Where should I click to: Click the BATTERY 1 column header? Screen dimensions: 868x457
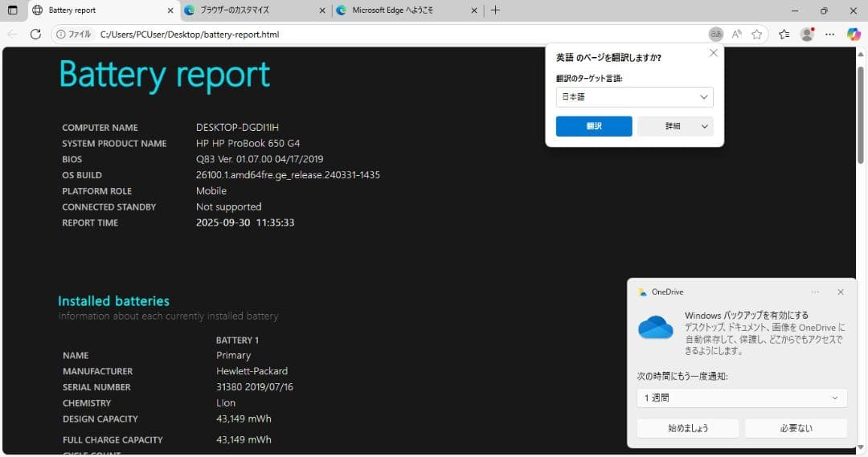click(x=237, y=341)
